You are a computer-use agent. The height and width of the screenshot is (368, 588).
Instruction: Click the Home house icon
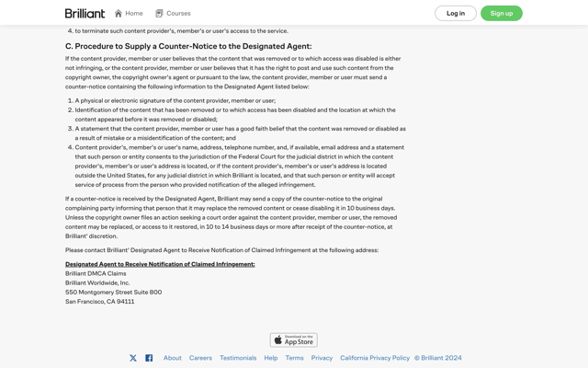[119, 14]
